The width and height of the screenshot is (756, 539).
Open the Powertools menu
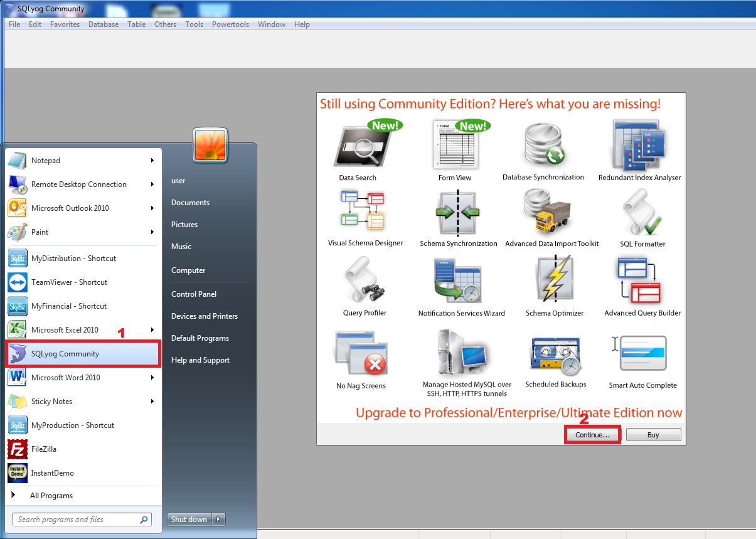[230, 24]
